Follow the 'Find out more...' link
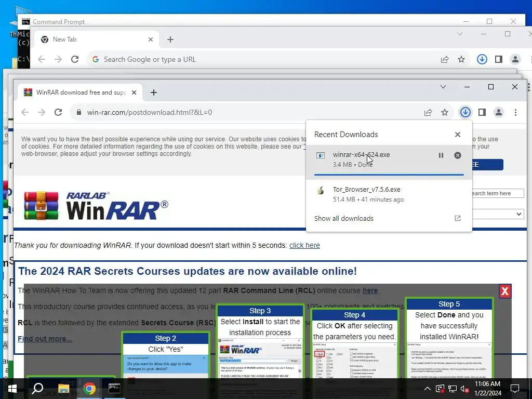The width and height of the screenshot is (532, 399). point(45,339)
